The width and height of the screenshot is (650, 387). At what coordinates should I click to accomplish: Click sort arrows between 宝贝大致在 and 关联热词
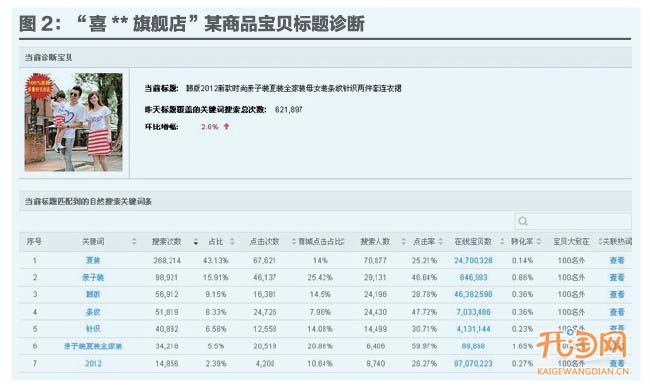pos(600,242)
